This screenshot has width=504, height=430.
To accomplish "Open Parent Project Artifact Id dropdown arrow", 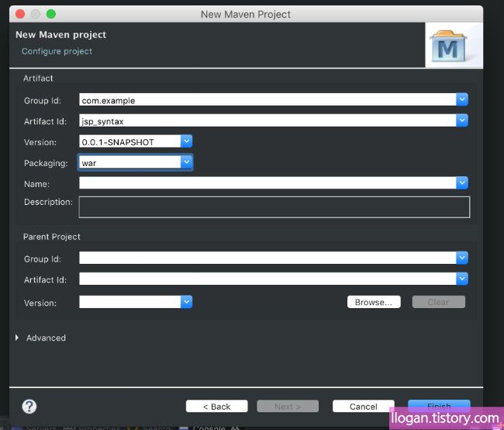I will coord(462,279).
